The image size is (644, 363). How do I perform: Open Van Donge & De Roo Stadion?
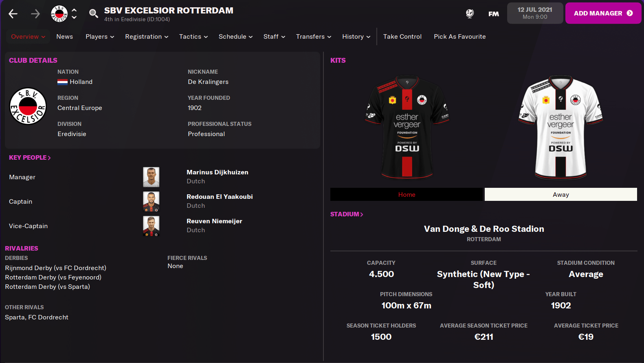(x=484, y=229)
